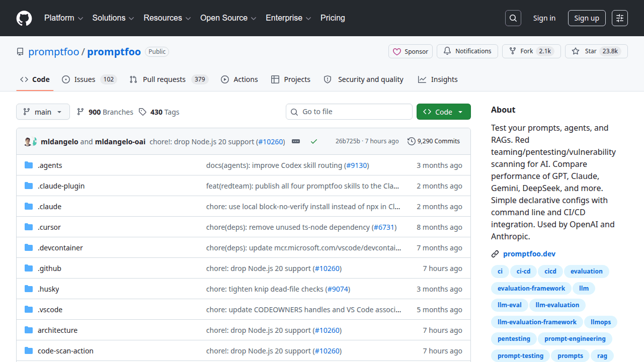Open pull request #9130 link
Image resolution: width=644 pixels, height=362 pixels.
(357, 165)
